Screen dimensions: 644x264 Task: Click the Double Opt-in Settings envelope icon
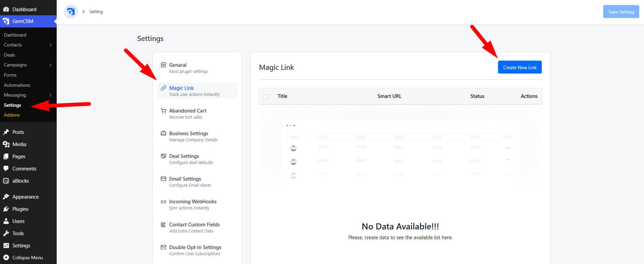click(x=163, y=247)
